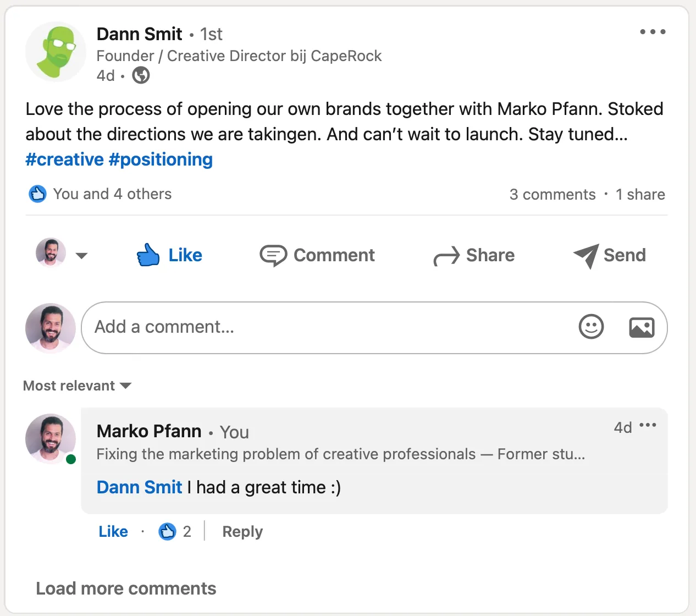Open the comment's three-dot options menu

click(648, 425)
